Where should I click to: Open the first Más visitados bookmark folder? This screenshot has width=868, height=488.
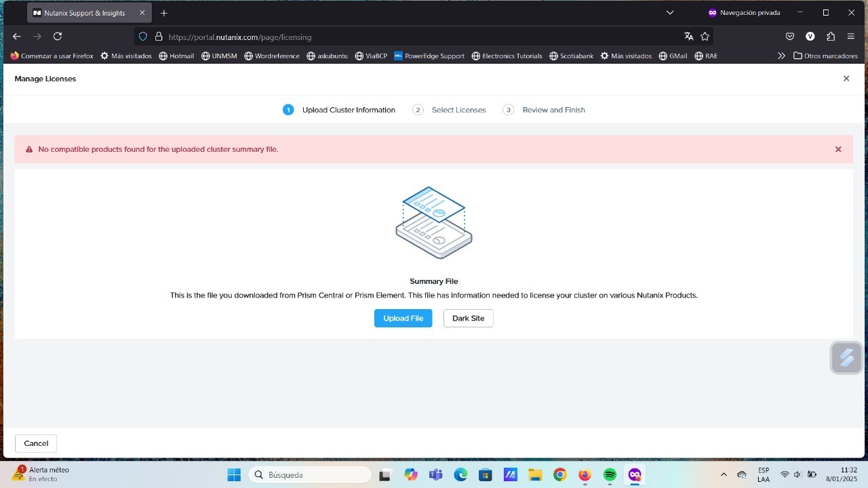(126, 56)
